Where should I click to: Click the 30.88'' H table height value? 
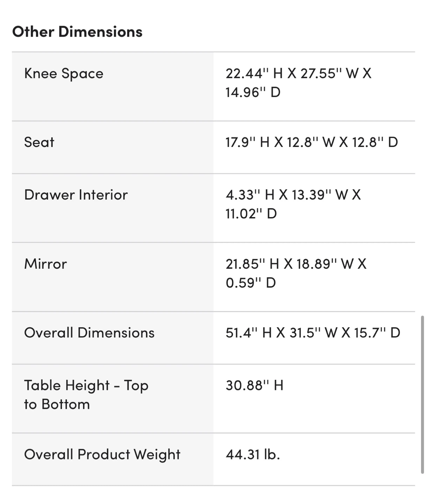pos(255,385)
